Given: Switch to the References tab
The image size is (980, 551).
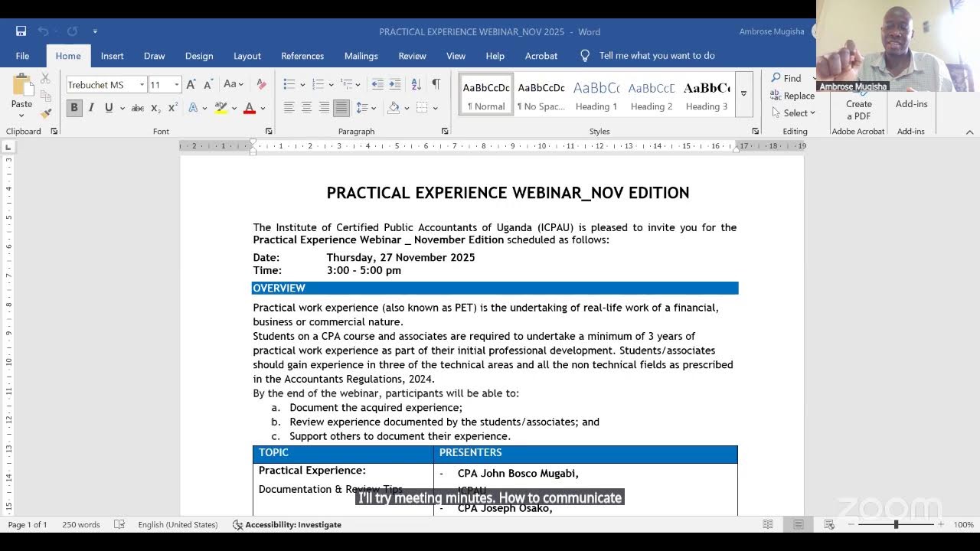Looking at the screenshot, I should point(302,56).
